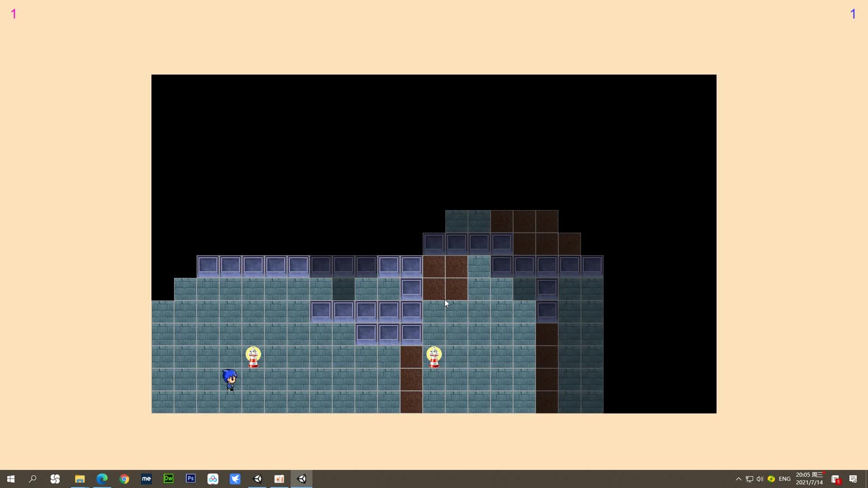Open Adobe Media Encoder icon
This screenshot has width=868, height=488.
146,479
